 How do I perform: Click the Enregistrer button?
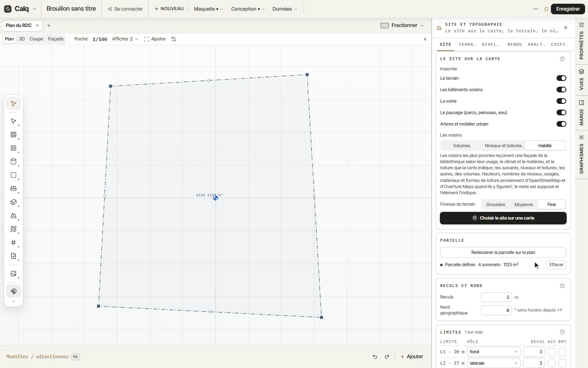tap(568, 9)
